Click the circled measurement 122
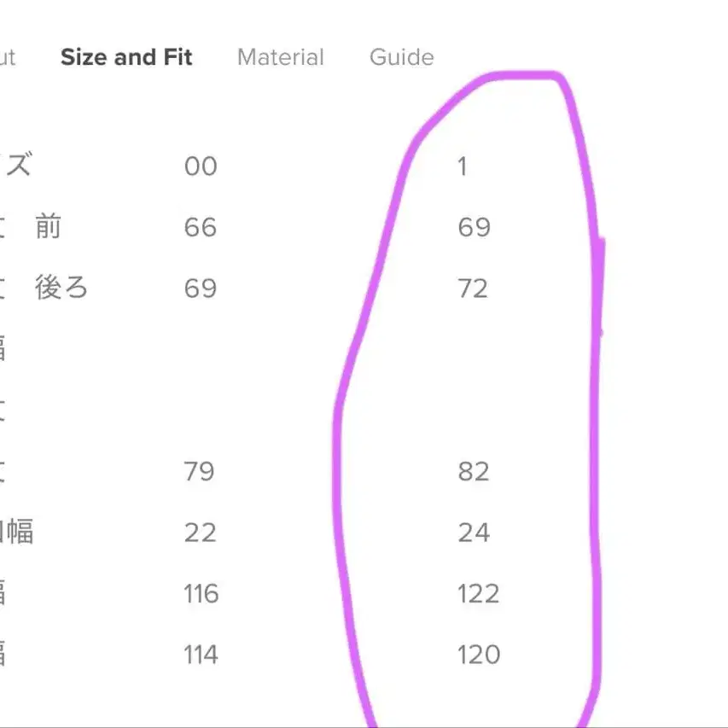 (x=476, y=593)
